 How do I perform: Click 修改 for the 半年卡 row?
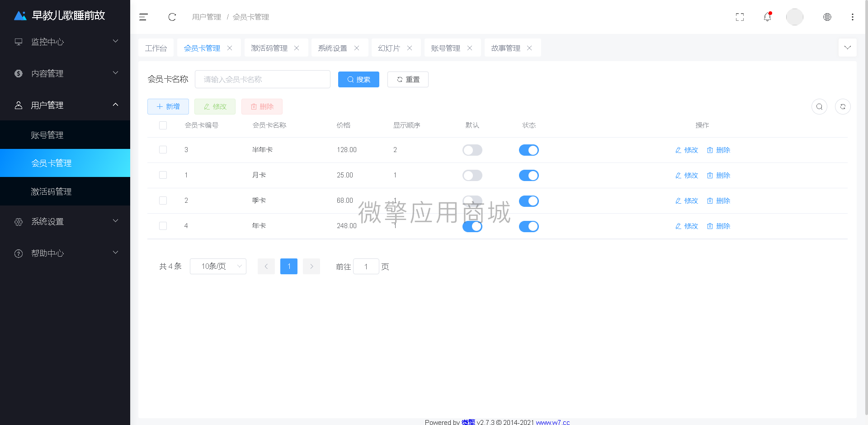coord(687,150)
